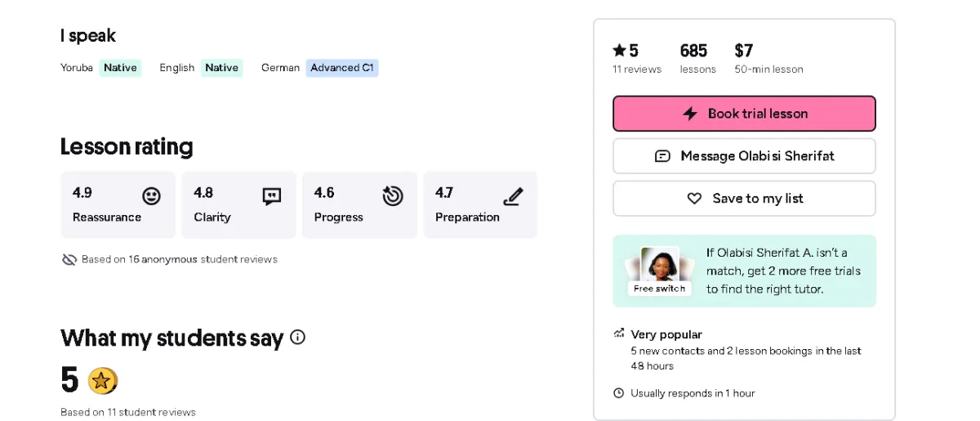Click the Progress circular arrow icon
The height and width of the screenshot is (421, 980).
(393, 196)
